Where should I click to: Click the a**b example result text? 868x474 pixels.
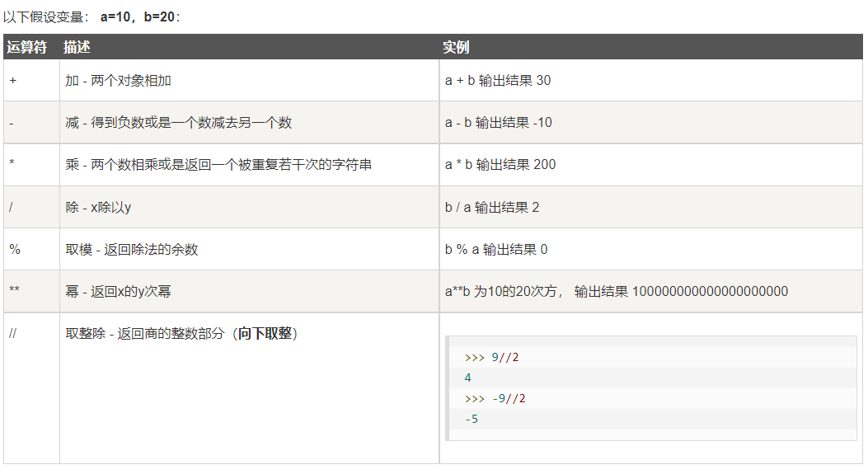click(x=616, y=291)
